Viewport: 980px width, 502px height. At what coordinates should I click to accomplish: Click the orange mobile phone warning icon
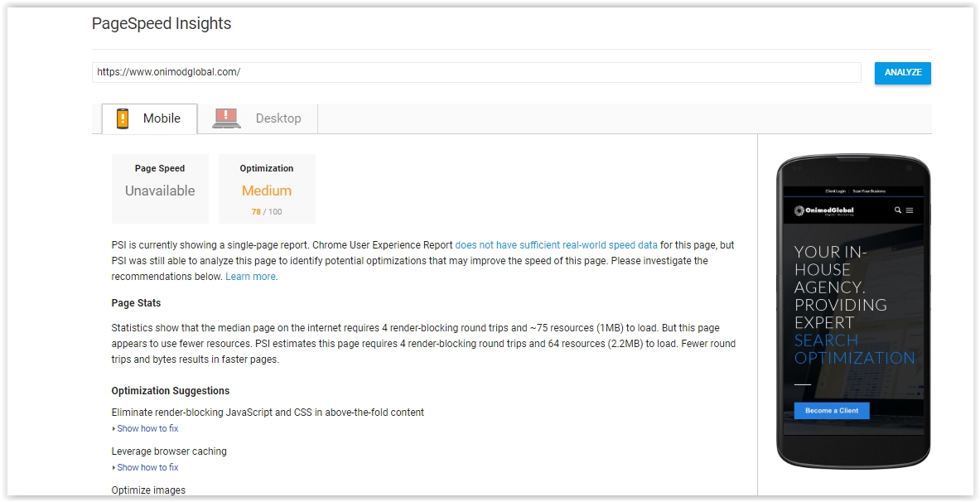tap(123, 118)
